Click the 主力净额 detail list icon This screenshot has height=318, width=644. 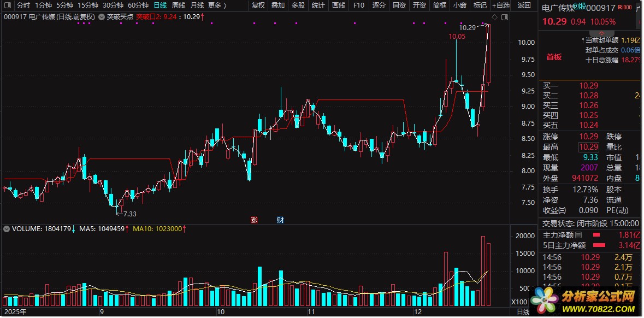pyautogui.click(x=578, y=235)
